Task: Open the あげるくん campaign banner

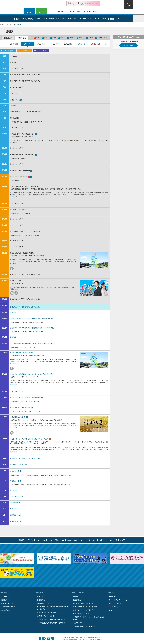Action: click(x=17, y=573)
